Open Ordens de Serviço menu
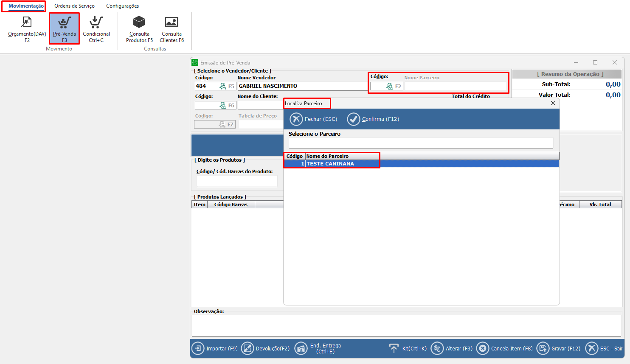 [74, 6]
